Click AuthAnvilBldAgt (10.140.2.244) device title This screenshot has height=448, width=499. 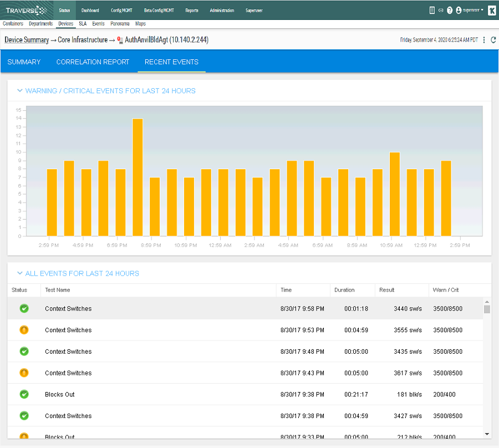[x=166, y=40]
